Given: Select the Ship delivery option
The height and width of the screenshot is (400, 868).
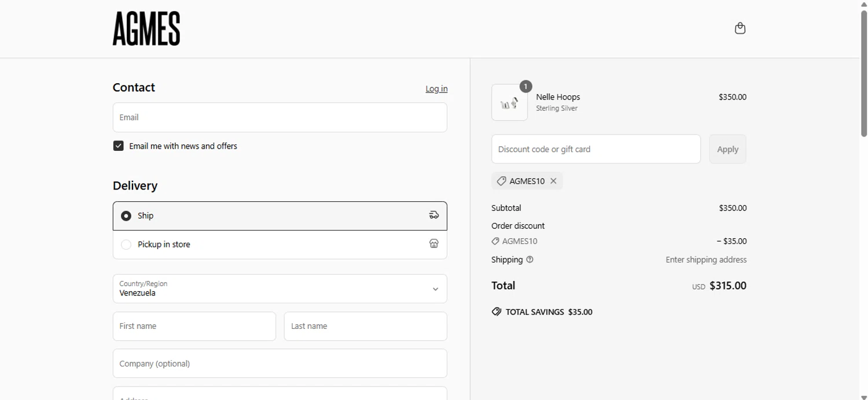Looking at the screenshot, I should 280,216.
